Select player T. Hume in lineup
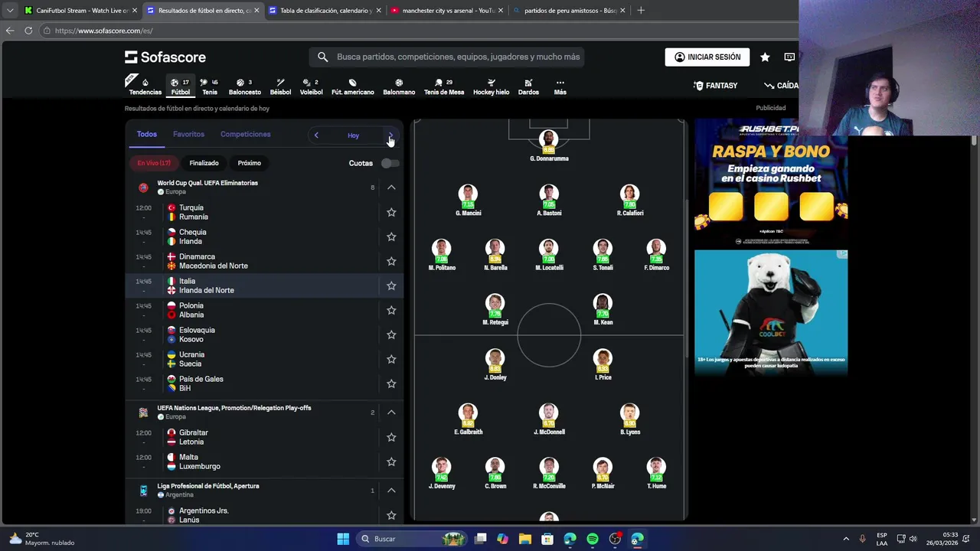This screenshot has width=980, height=551. [x=656, y=473]
